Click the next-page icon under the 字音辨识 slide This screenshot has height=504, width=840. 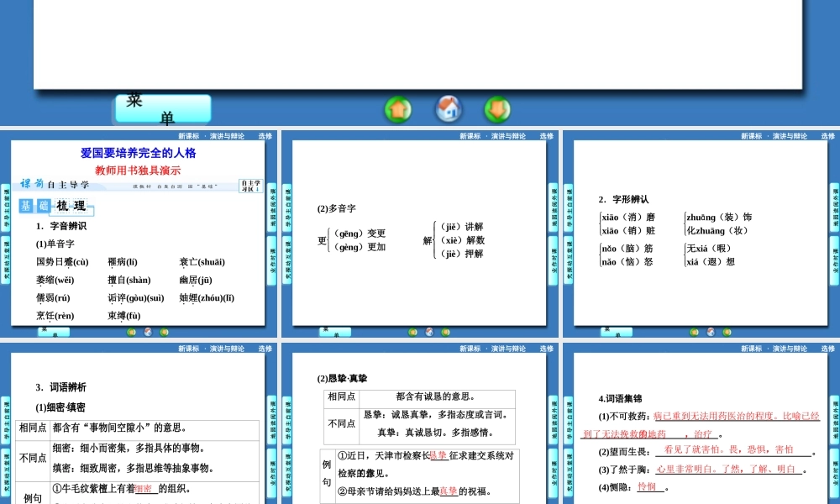pos(165,332)
